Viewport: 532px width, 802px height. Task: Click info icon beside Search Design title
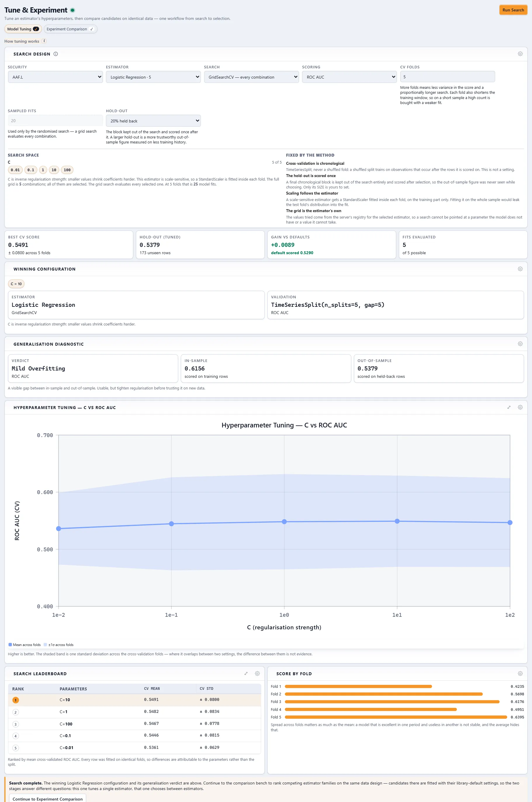pyautogui.click(x=56, y=54)
